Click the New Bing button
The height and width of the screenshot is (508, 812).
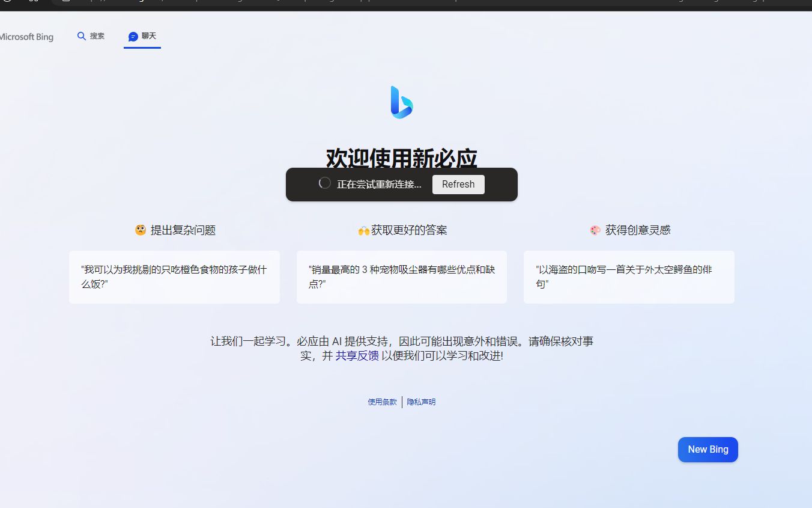click(708, 450)
